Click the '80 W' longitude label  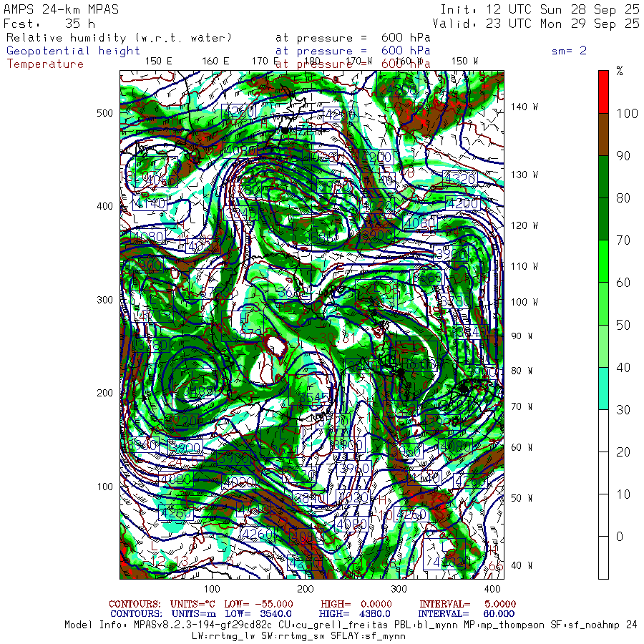(522, 371)
